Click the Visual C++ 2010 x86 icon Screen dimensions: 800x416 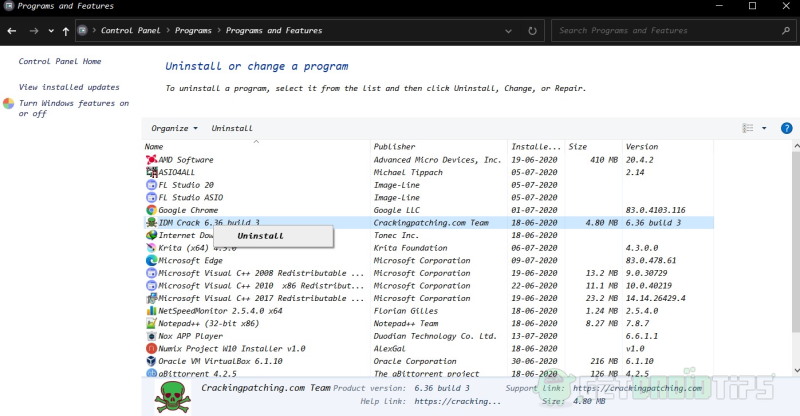pyautogui.click(x=151, y=285)
